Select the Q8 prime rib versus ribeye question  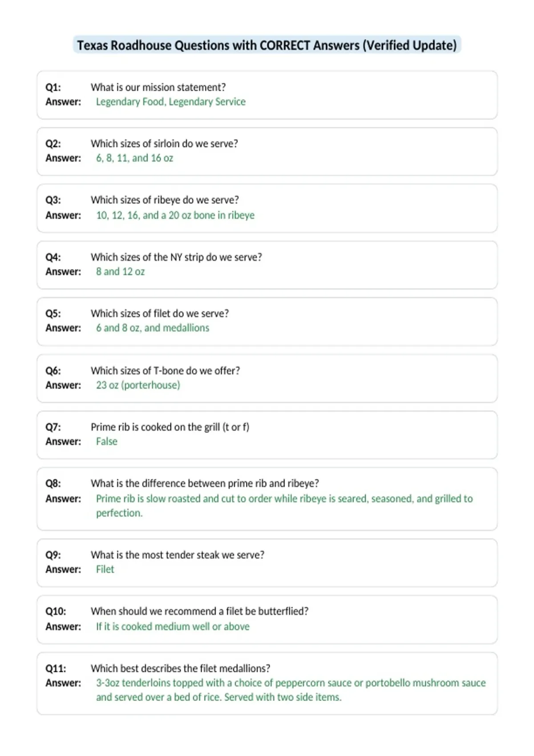tap(205, 483)
